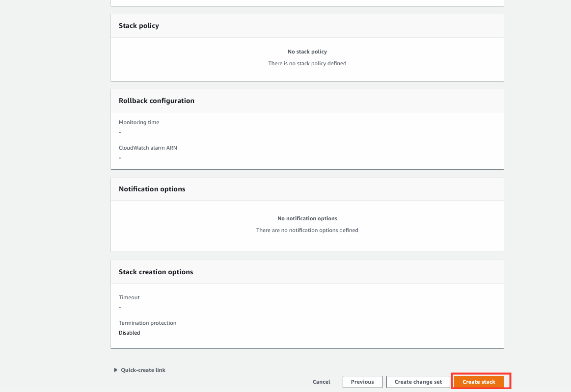
Task: Click the CloudWatch alarm ARN label
Action: pos(148,148)
